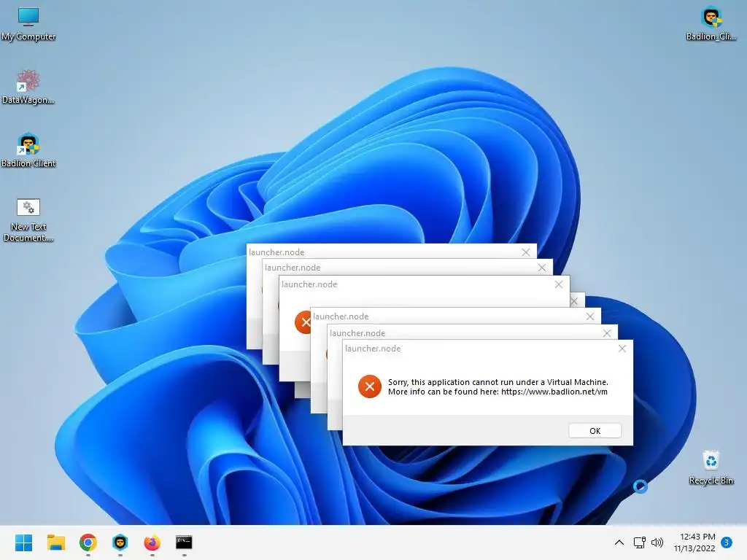Launch Badlion Client desktop shortcut
The image size is (747, 560).
[28, 150]
